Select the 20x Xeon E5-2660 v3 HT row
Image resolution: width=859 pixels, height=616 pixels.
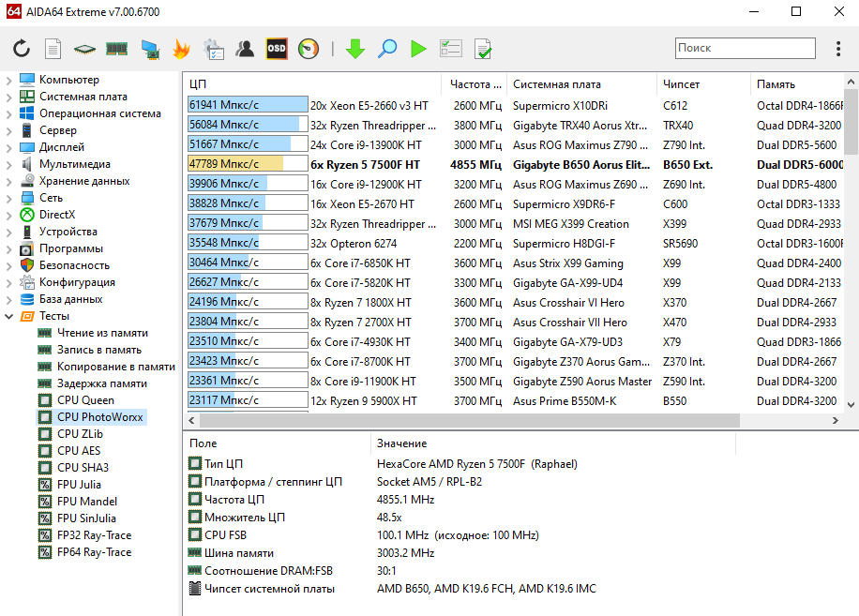click(515, 106)
